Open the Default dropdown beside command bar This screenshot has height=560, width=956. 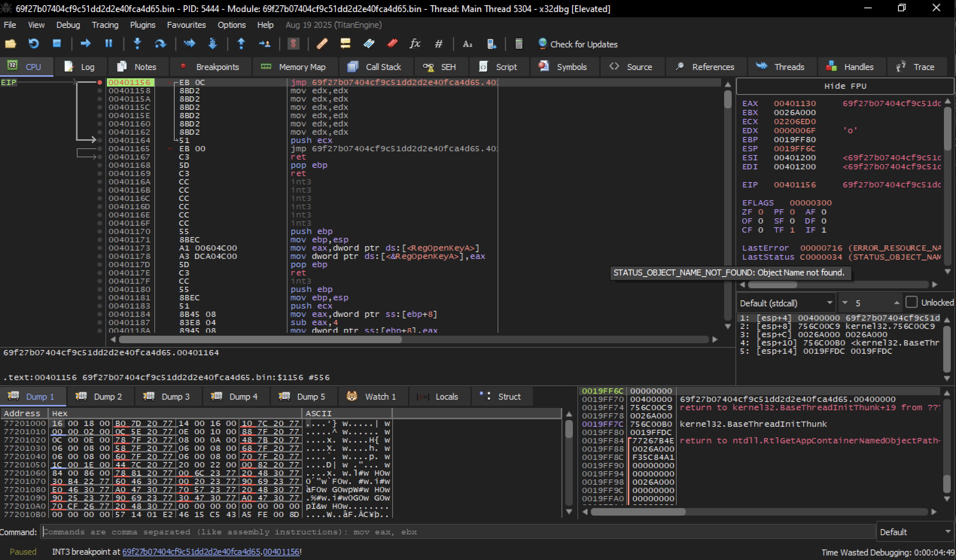pos(915,532)
